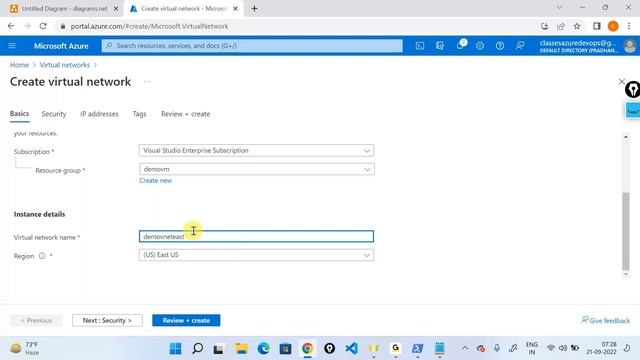
Task: Open the account avatar menu
Action: 629,46
